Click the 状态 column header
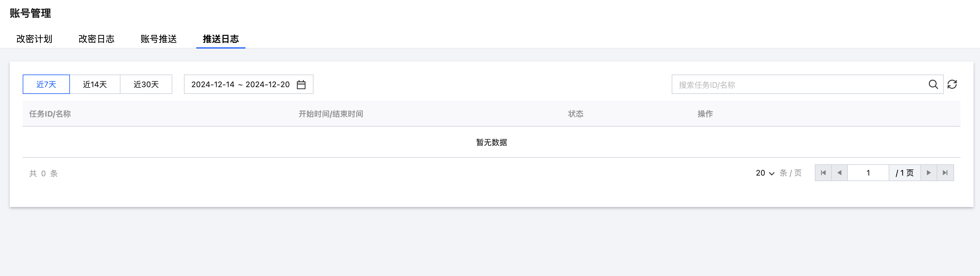The image size is (980, 276). pyautogui.click(x=575, y=114)
